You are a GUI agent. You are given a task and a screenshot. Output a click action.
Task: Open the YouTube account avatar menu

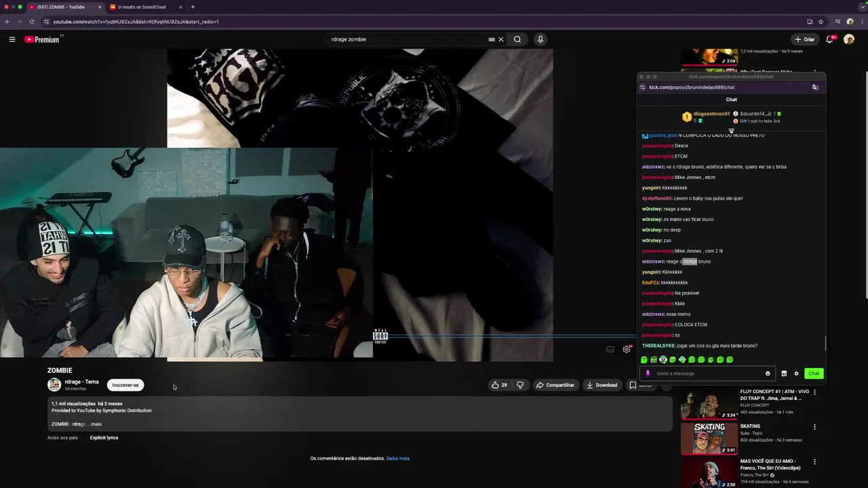[849, 39]
